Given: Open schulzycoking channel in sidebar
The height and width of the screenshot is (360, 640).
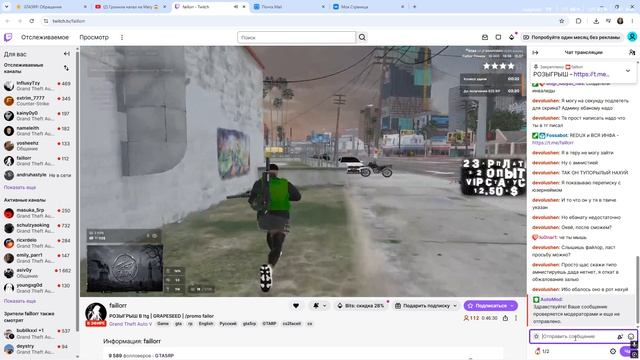Looking at the screenshot, I should (x=38, y=228).
